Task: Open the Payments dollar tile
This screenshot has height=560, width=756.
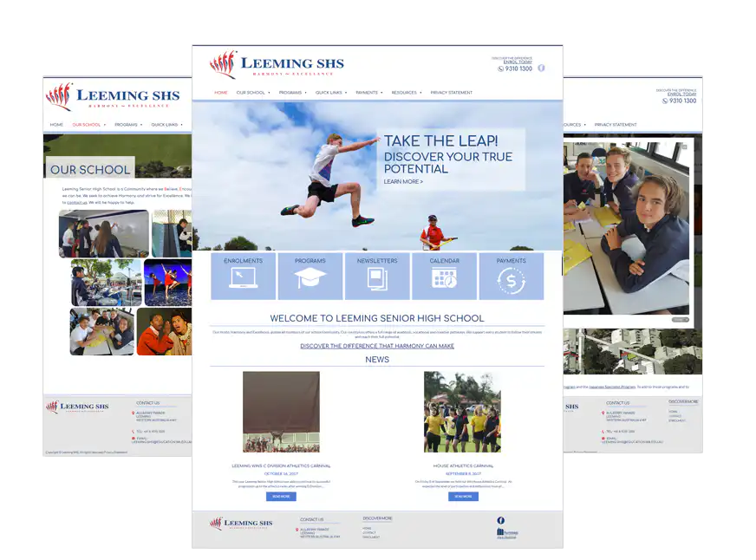Action: click(x=512, y=276)
